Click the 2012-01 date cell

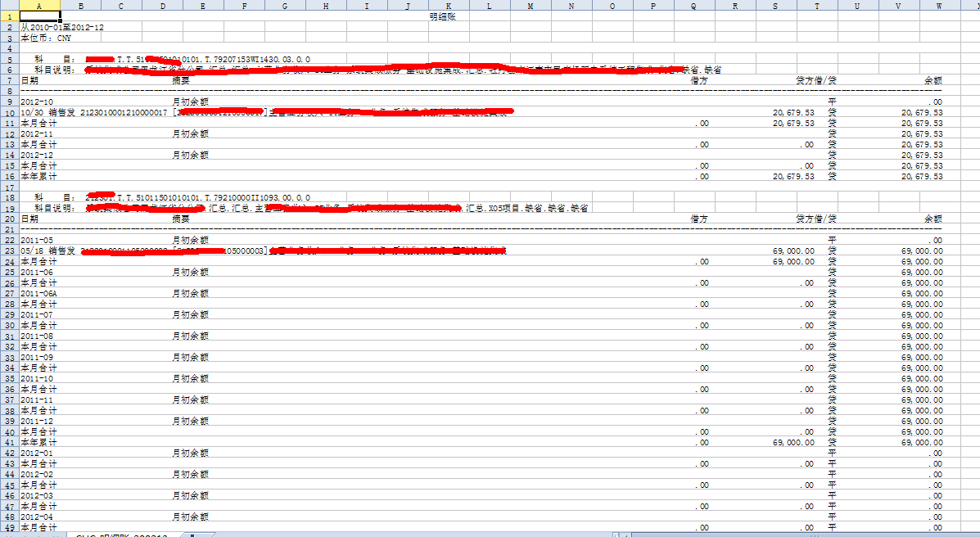pos(37,454)
